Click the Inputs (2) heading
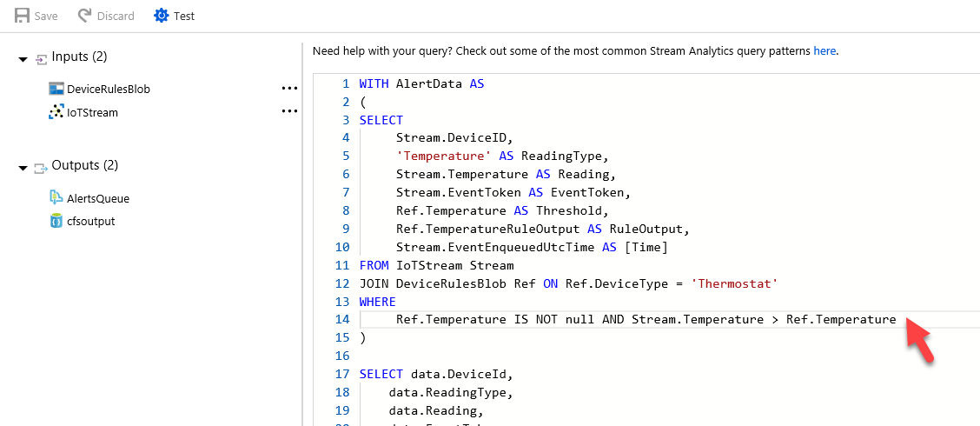The width and height of the screenshot is (980, 426). (79, 57)
